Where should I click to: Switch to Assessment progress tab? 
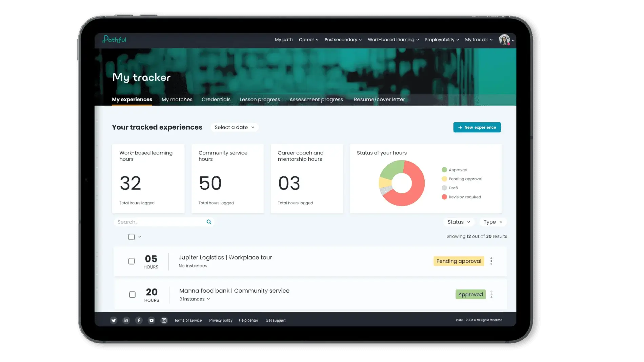point(316,100)
